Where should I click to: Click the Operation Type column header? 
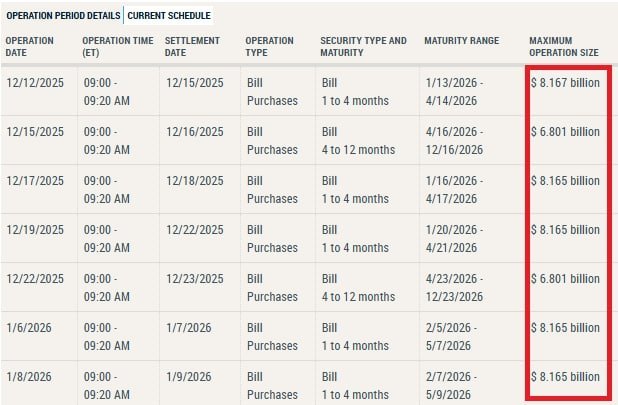click(271, 47)
